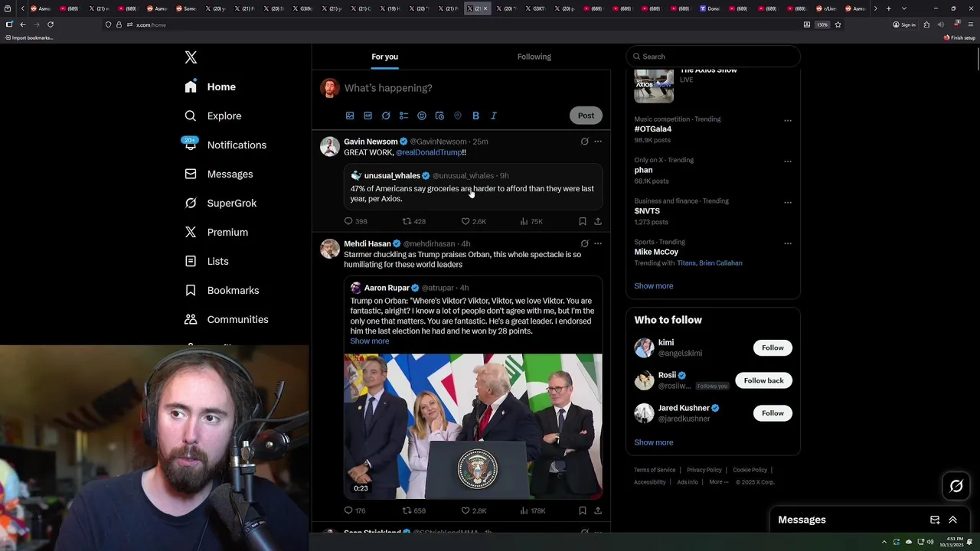The image size is (980, 551).
Task: Open more options on Gavin Newsom post
Action: point(598,142)
